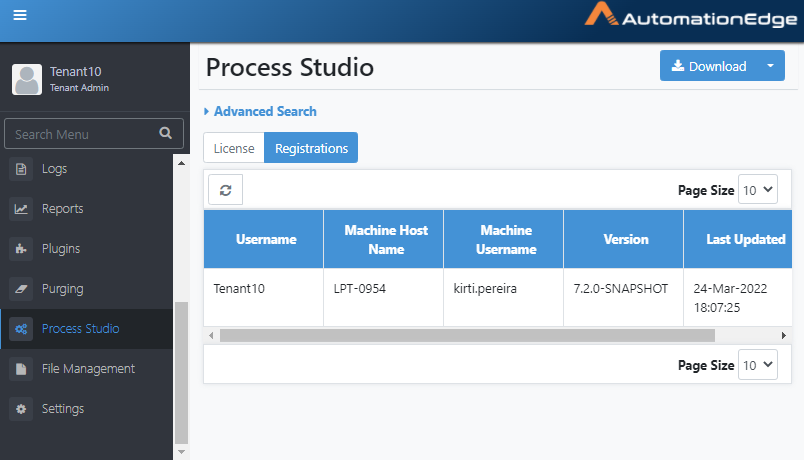This screenshot has height=460, width=804.
Task: Open the Reports menu item
Action: pos(86,209)
